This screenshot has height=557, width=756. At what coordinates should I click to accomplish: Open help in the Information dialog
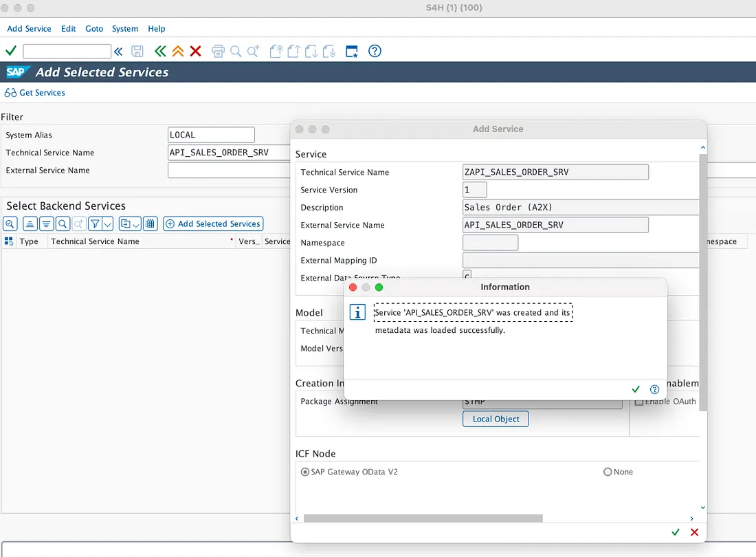coord(654,389)
